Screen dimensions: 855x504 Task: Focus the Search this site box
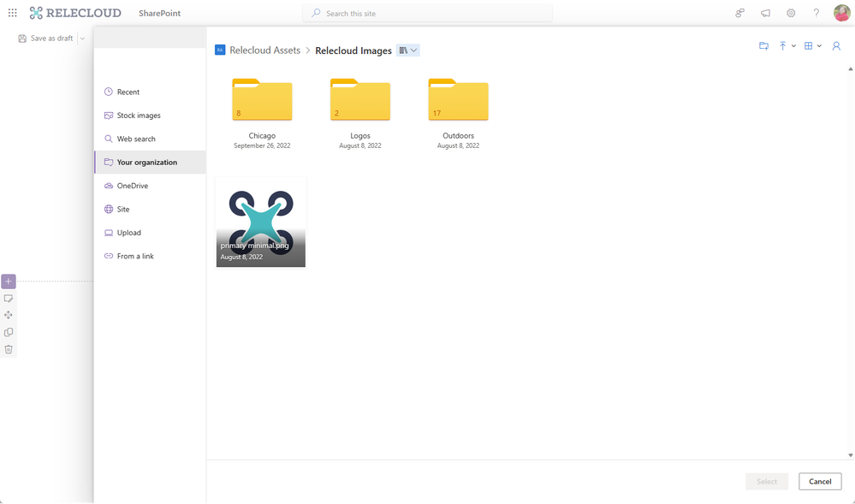pos(427,13)
